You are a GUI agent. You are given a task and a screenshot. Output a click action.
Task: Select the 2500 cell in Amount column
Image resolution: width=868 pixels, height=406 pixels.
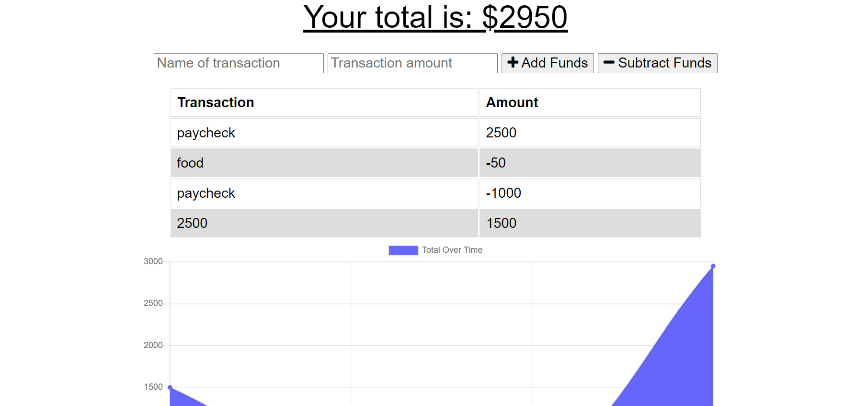coord(589,133)
